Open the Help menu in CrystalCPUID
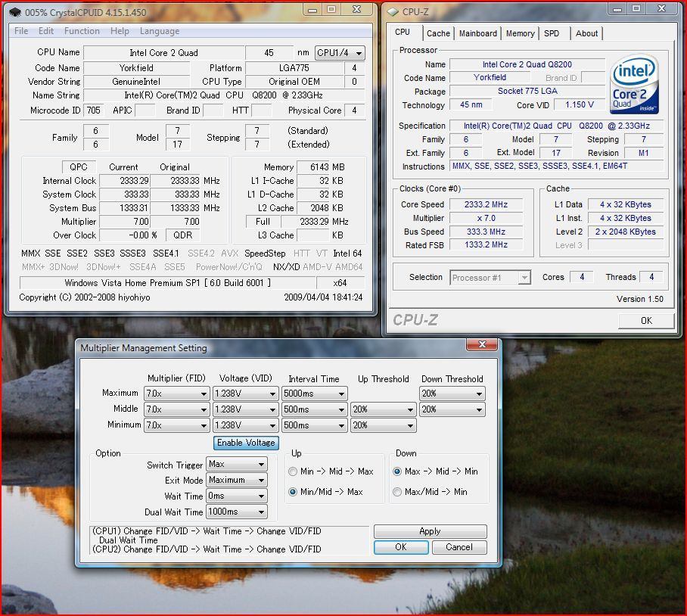The width and height of the screenshot is (687, 616). tap(120, 31)
